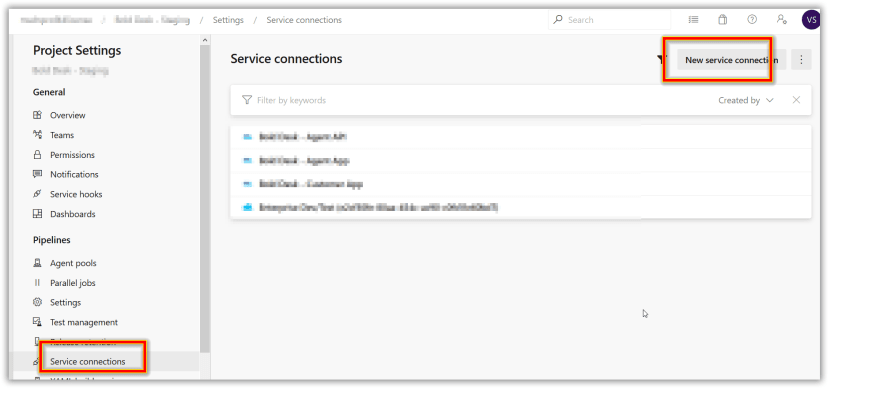
Task: Click Service connections breadcrumb link
Action: tap(304, 20)
